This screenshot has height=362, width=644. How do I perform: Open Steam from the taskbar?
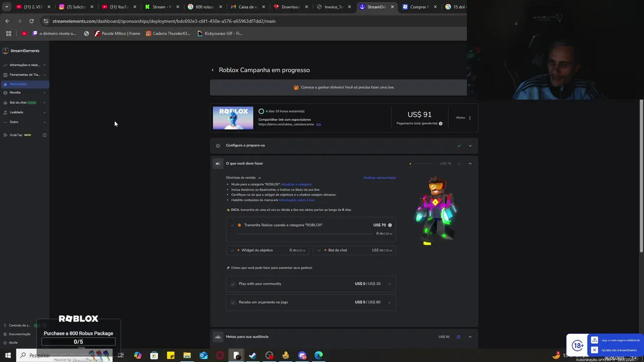253,355
